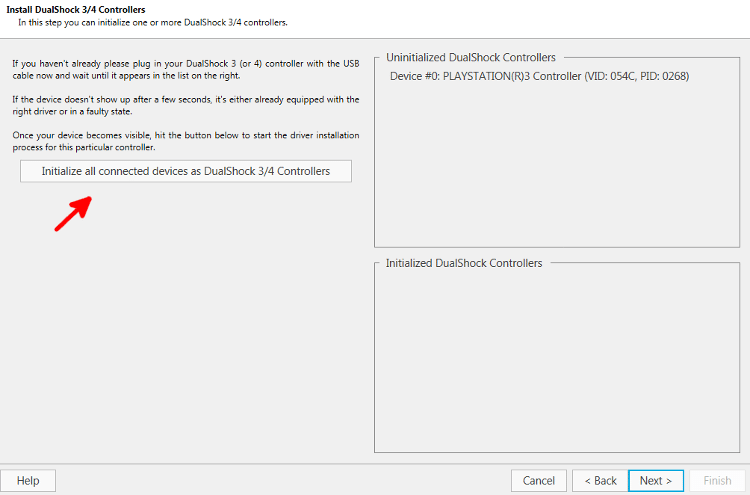Screen dimensions: 750x495
Task: Click the 'device doesn't show up' paragraph
Action: coord(186,105)
